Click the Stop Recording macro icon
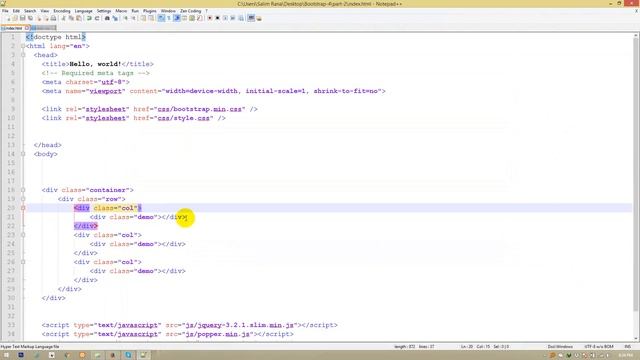The height and width of the screenshot is (360, 640). click(x=217, y=18)
